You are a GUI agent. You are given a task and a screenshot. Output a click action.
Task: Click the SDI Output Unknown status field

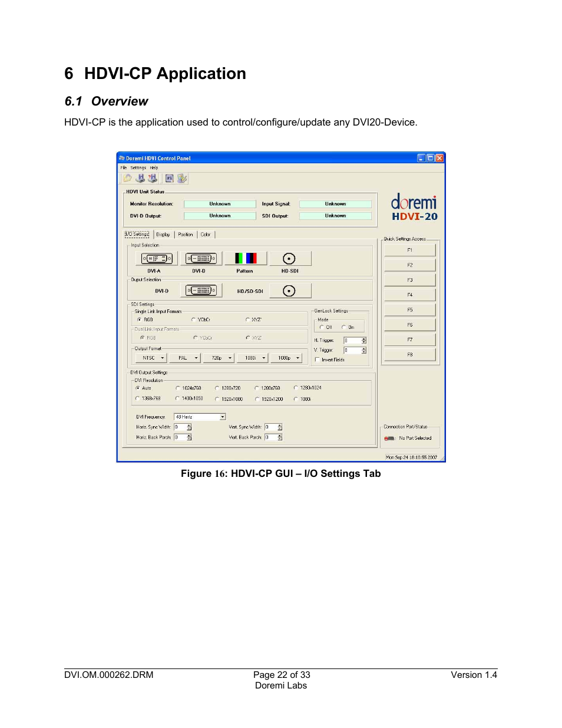[x=335, y=216]
